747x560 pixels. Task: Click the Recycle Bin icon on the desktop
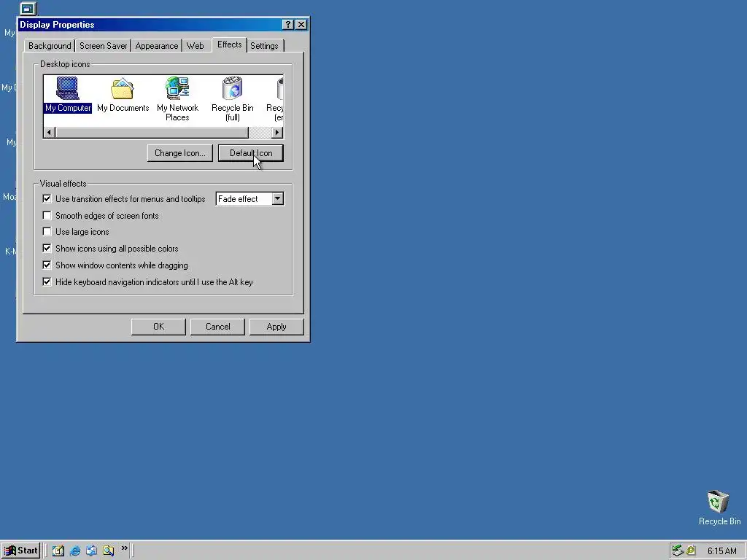pyautogui.click(x=719, y=507)
